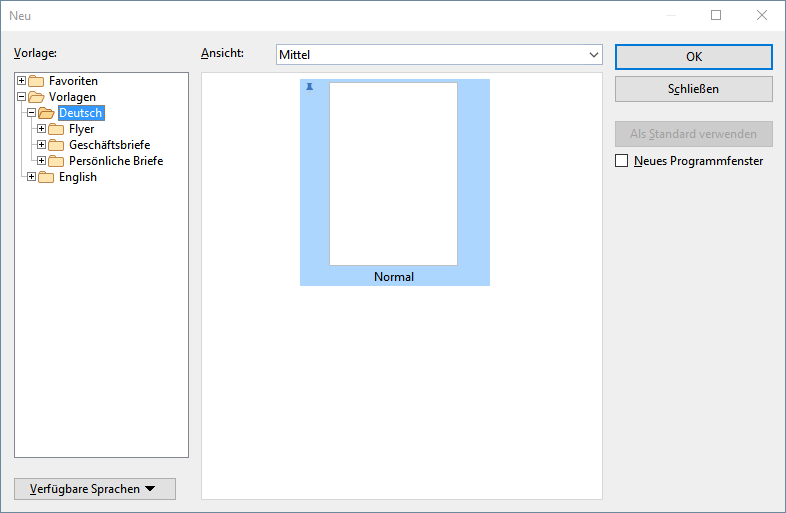Select the Persönliche Briefe tree label

[x=116, y=161]
